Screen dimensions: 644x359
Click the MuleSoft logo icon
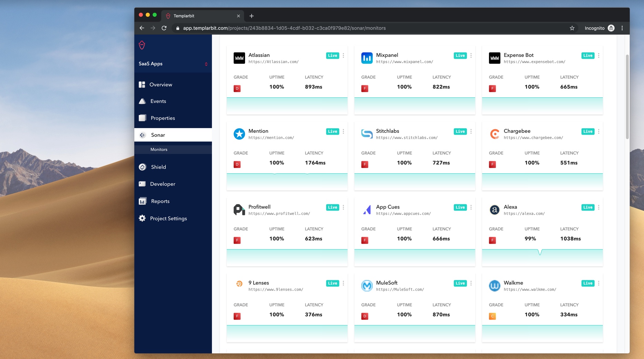[x=367, y=286]
